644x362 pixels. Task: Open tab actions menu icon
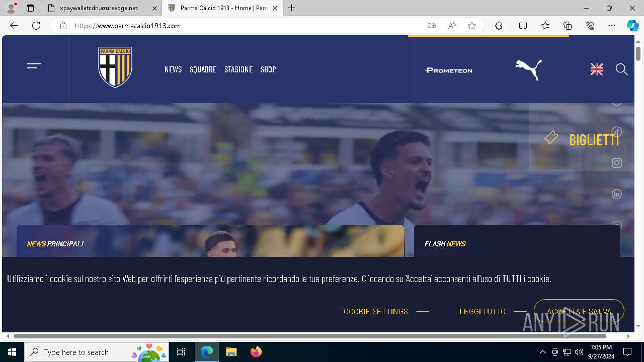30,8
